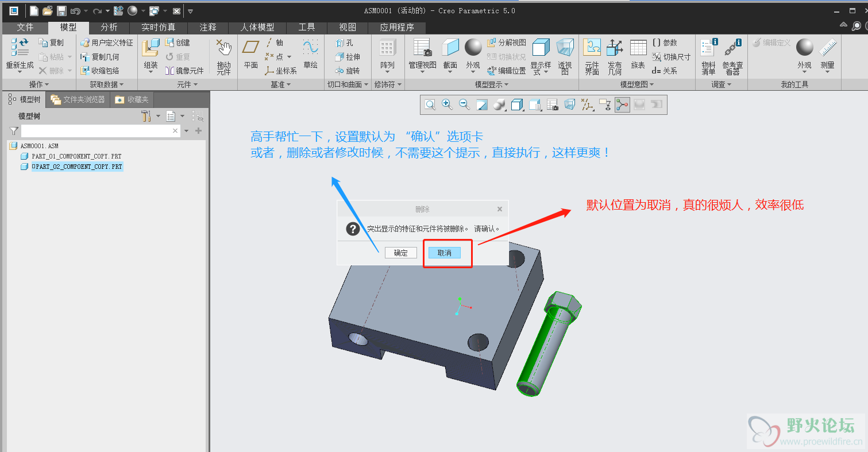Click Zoom In in the graphics toolbar
Viewport: 868px width, 452px height.
tap(447, 105)
